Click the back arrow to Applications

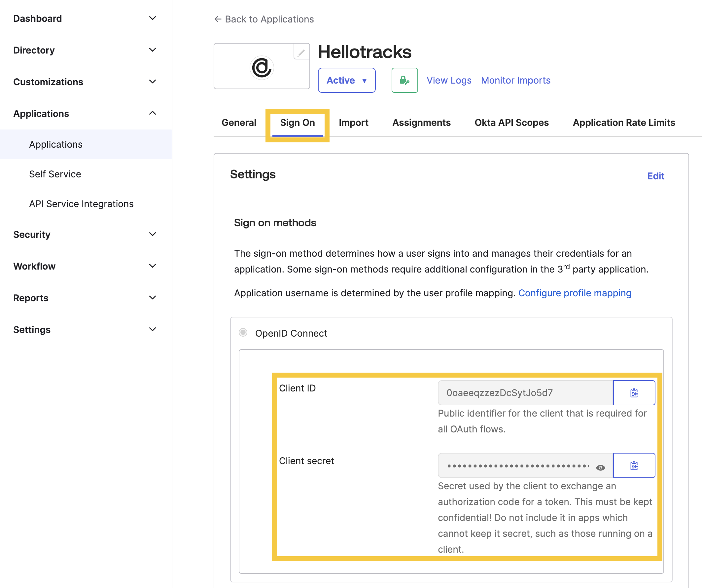(x=218, y=19)
